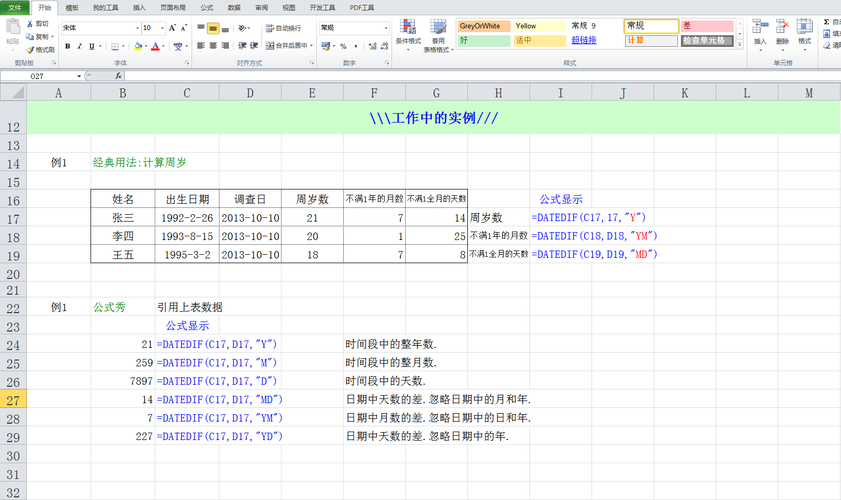Switch to the Page Layout (页面布局) tab
Viewport: 841px width, 500px height.
[173, 8]
